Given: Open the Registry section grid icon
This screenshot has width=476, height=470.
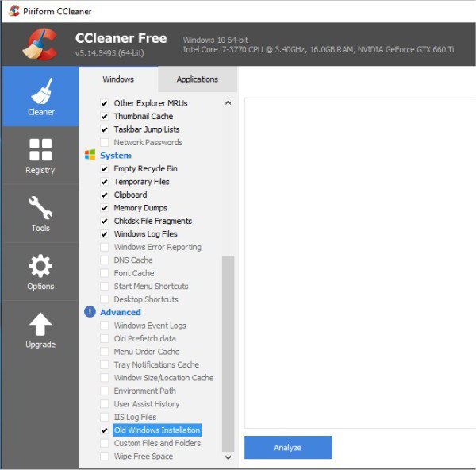Looking at the screenshot, I should pyautogui.click(x=40, y=148).
